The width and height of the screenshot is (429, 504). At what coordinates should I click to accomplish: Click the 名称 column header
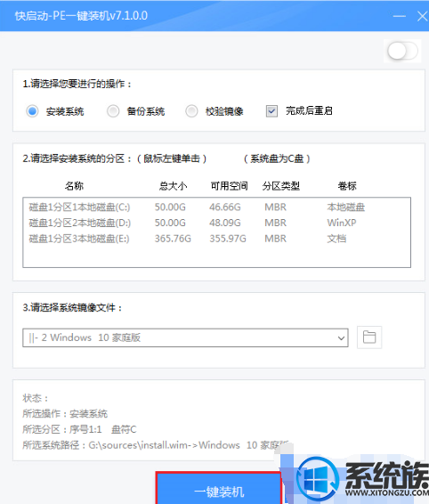[x=74, y=186]
